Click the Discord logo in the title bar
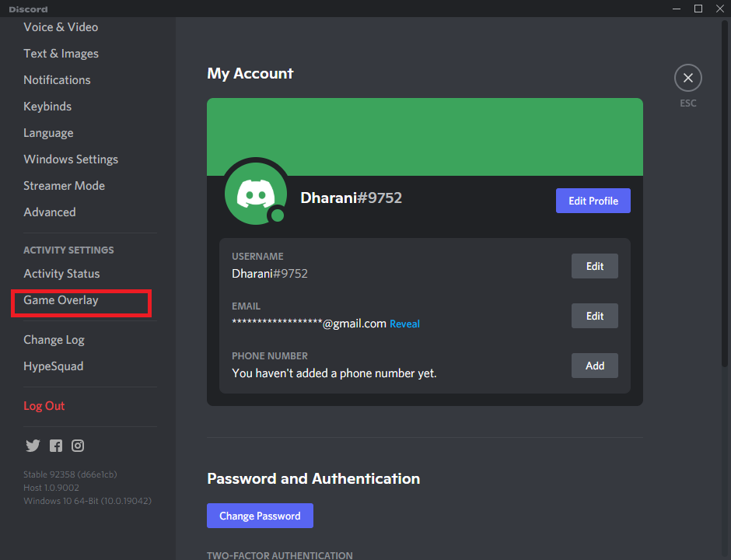Screen dimensions: 731x560 point(27,9)
